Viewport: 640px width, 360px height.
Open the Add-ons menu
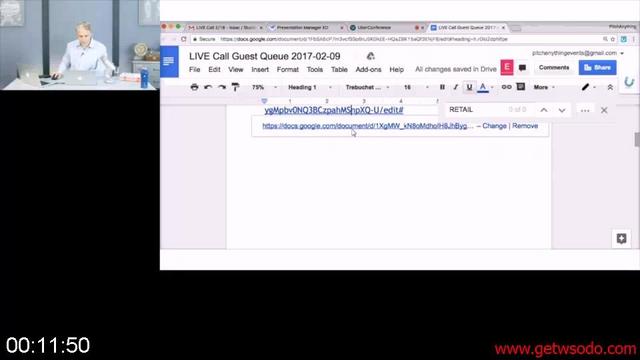[368, 69]
